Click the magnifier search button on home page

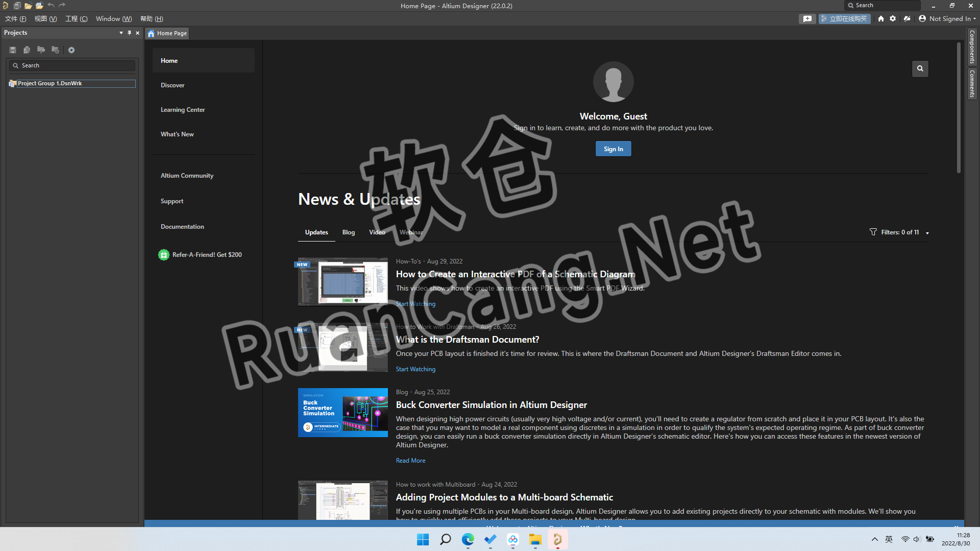point(920,68)
